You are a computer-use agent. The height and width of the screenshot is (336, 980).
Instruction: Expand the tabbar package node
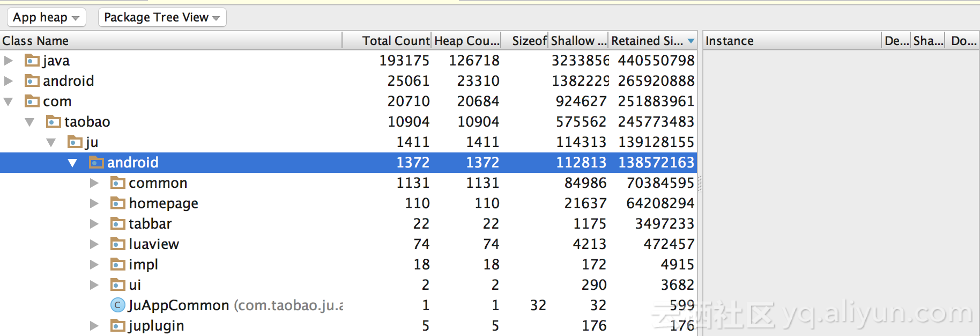(94, 224)
